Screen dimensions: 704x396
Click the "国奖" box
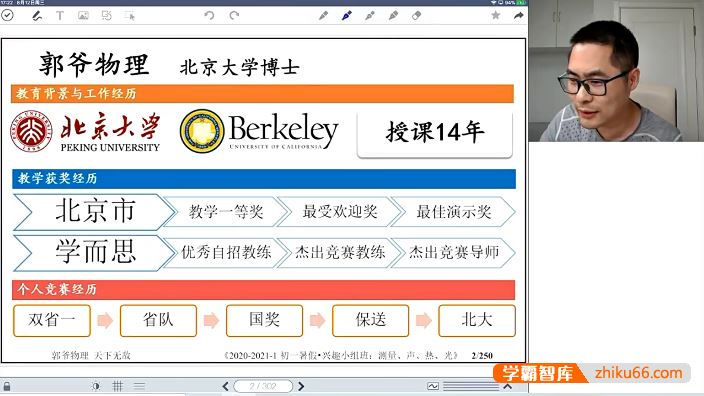[264, 320]
